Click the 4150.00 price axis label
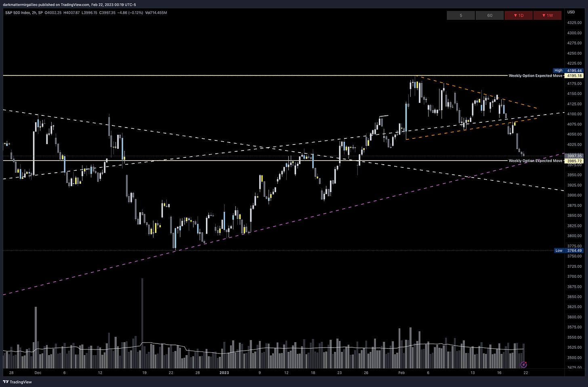The height and width of the screenshot is (387, 588). [x=574, y=94]
